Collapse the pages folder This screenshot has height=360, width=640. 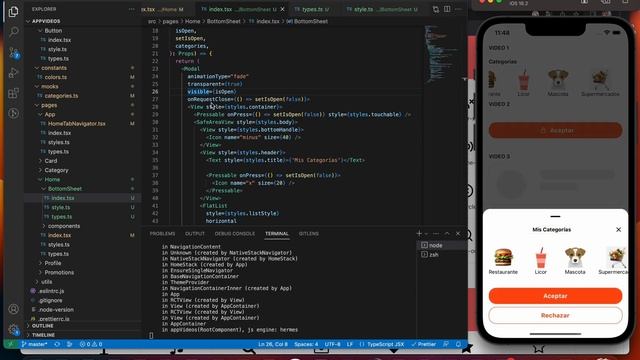click(49, 105)
